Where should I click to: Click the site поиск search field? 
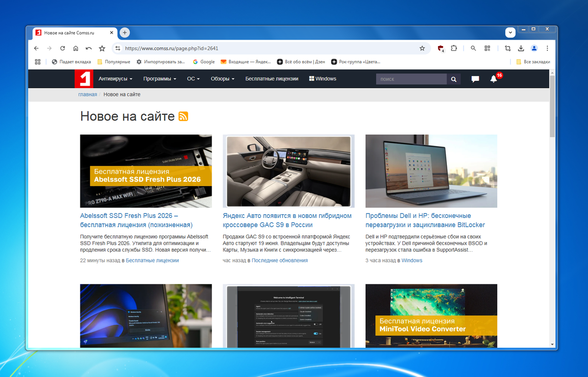(x=411, y=79)
